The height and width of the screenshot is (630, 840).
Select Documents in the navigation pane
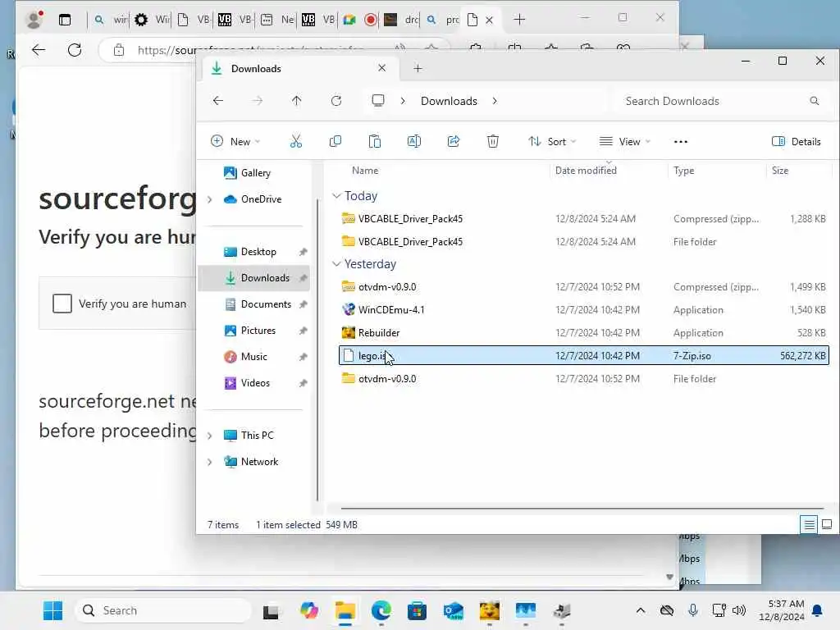266,304
